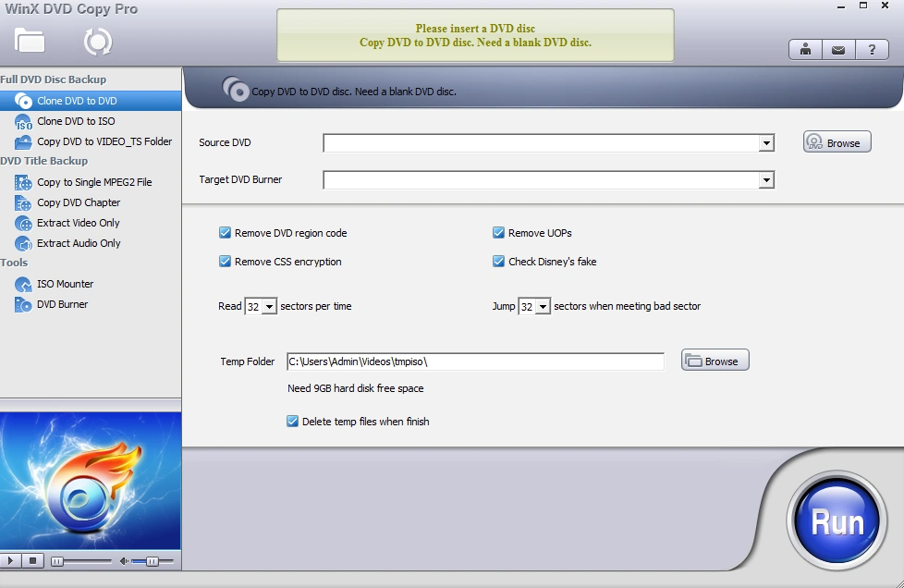Select Clone DVD to DVD mode
Viewport: 904px width, 588px height.
[91, 101]
